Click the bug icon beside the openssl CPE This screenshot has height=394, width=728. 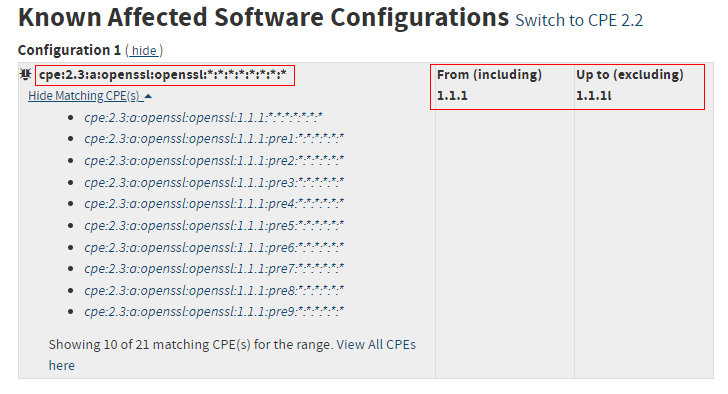click(26, 74)
